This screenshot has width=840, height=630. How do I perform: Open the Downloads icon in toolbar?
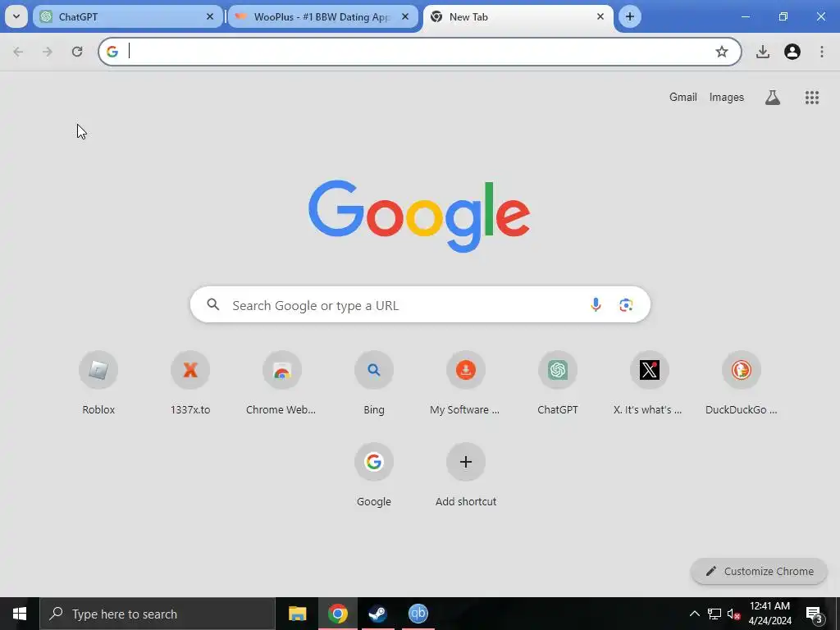coord(762,52)
